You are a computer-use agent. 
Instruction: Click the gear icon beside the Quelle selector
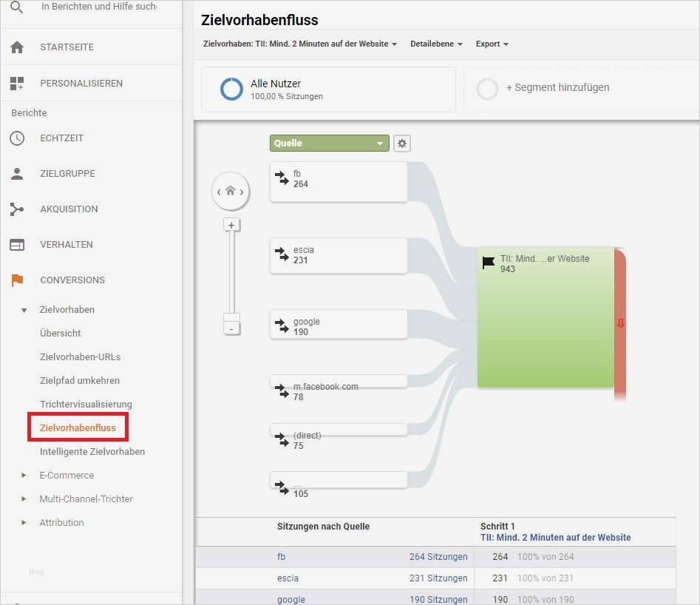(401, 143)
